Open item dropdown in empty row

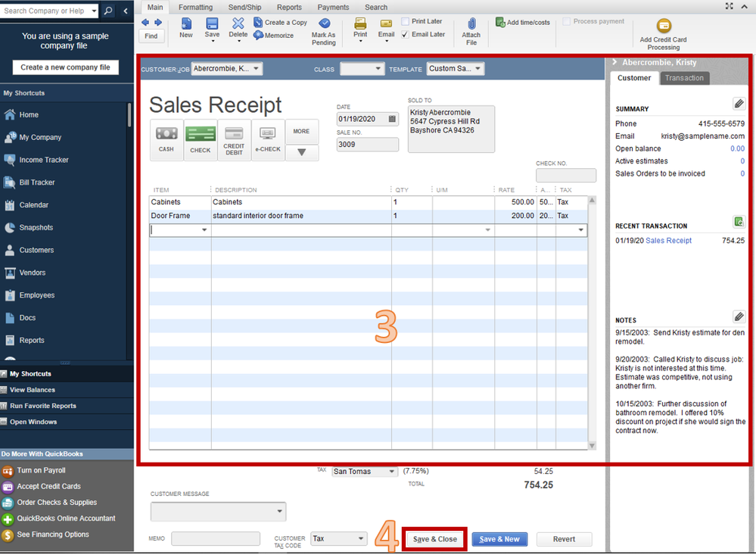tap(204, 230)
